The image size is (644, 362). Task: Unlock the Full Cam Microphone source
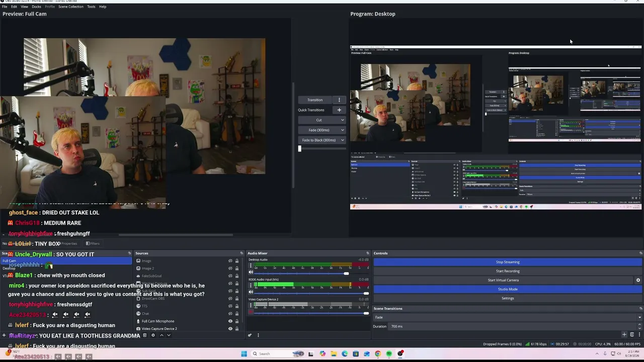coord(237,321)
